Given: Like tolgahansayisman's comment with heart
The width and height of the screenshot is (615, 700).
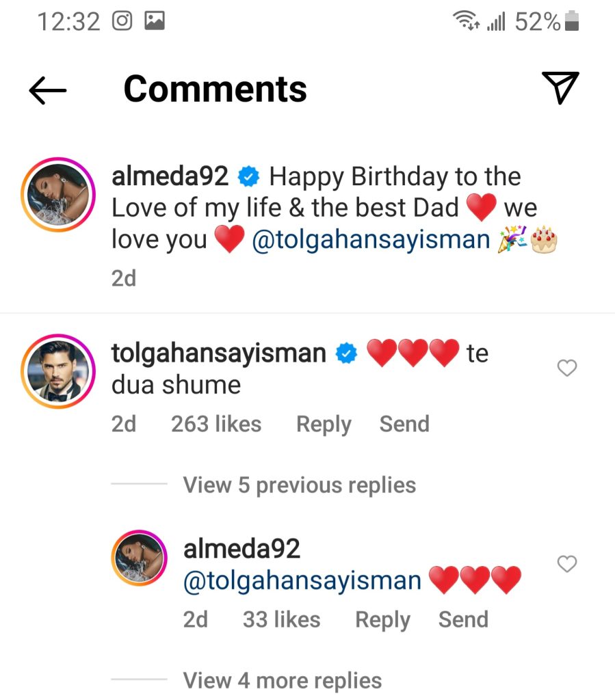Looking at the screenshot, I should [x=567, y=368].
